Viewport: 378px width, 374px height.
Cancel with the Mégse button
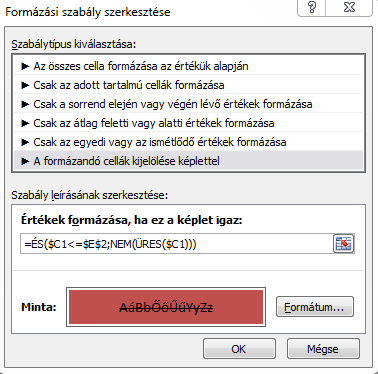point(323,349)
